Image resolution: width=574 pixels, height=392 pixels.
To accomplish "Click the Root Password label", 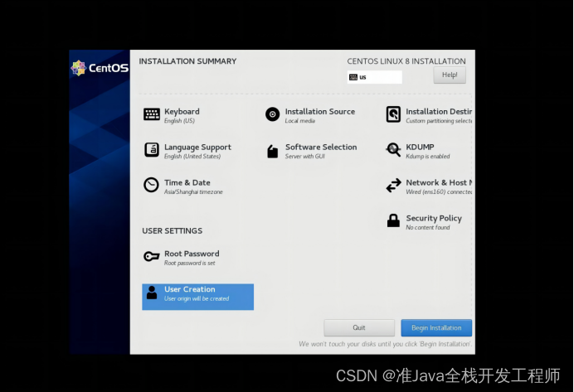I will tap(192, 254).
